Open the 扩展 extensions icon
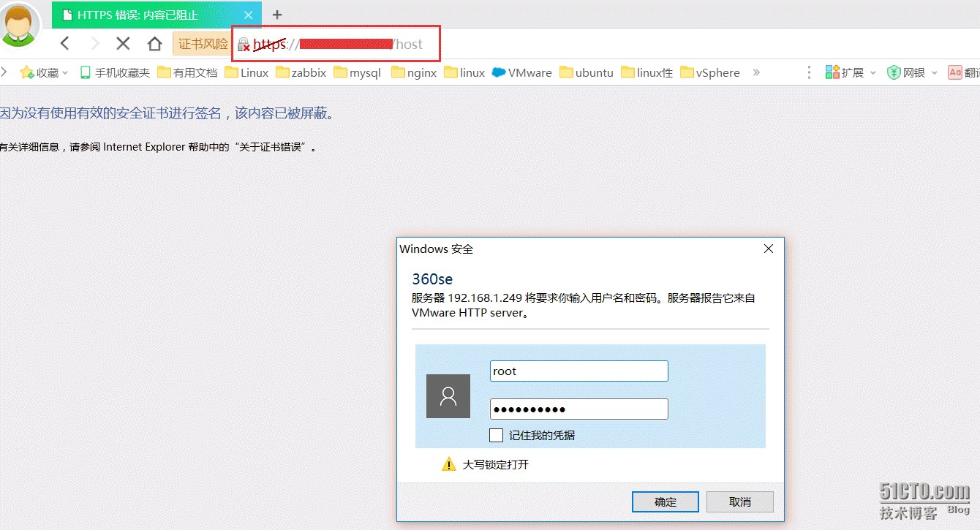The image size is (980, 530). tap(832, 72)
